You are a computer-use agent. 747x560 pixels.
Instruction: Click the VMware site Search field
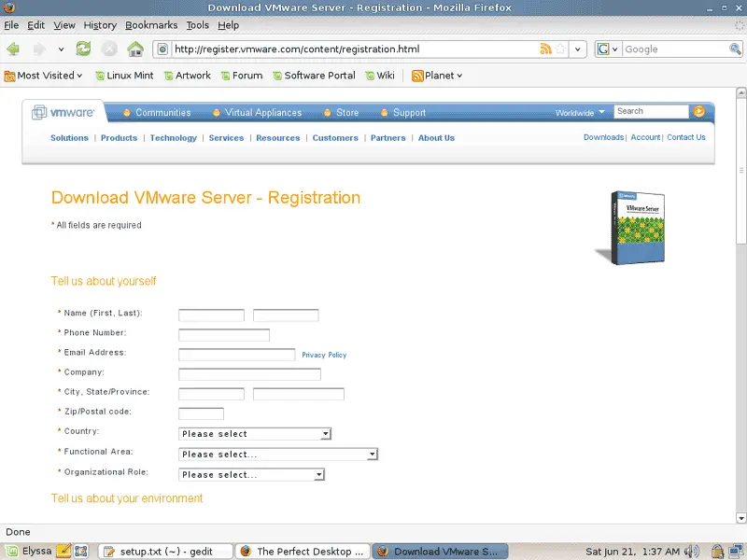click(x=651, y=111)
